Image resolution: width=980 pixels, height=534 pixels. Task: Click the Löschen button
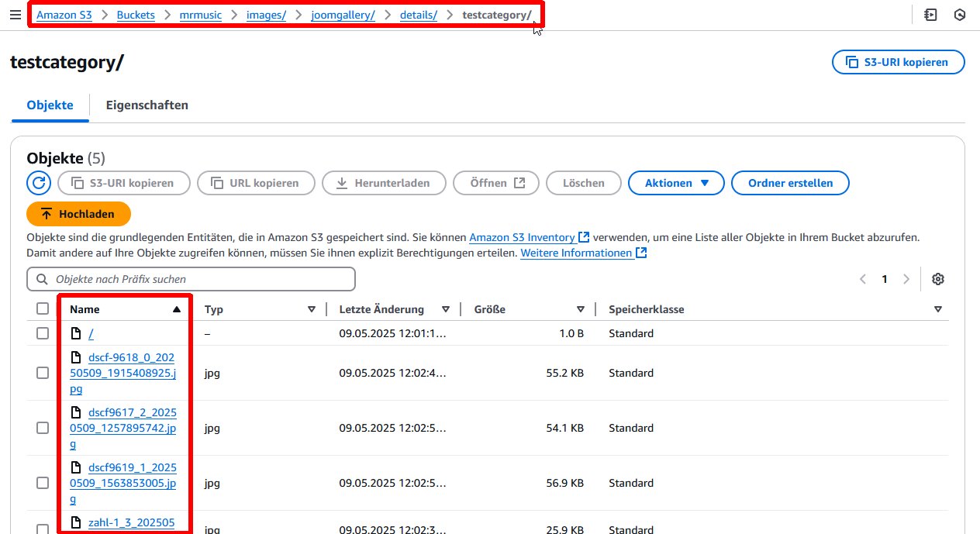pyautogui.click(x=584, y=183)
